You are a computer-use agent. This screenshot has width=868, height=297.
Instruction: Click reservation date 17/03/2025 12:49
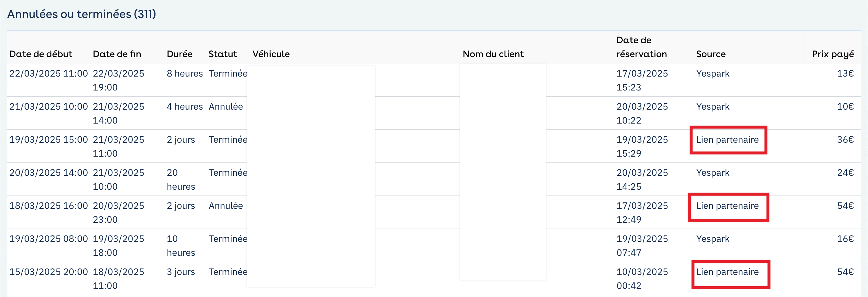[642, 212]
